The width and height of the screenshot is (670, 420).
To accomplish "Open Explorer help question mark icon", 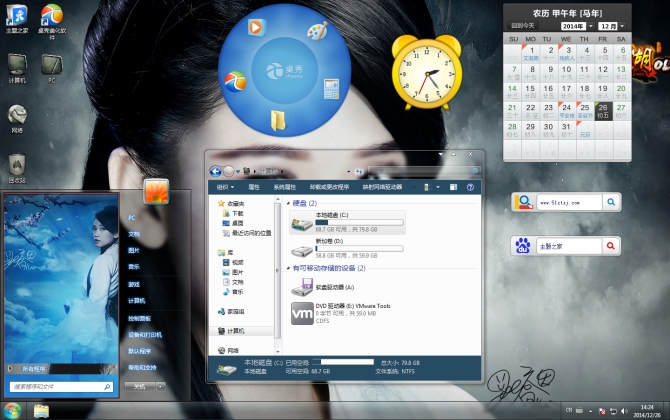I will click(x=470, y=187).
